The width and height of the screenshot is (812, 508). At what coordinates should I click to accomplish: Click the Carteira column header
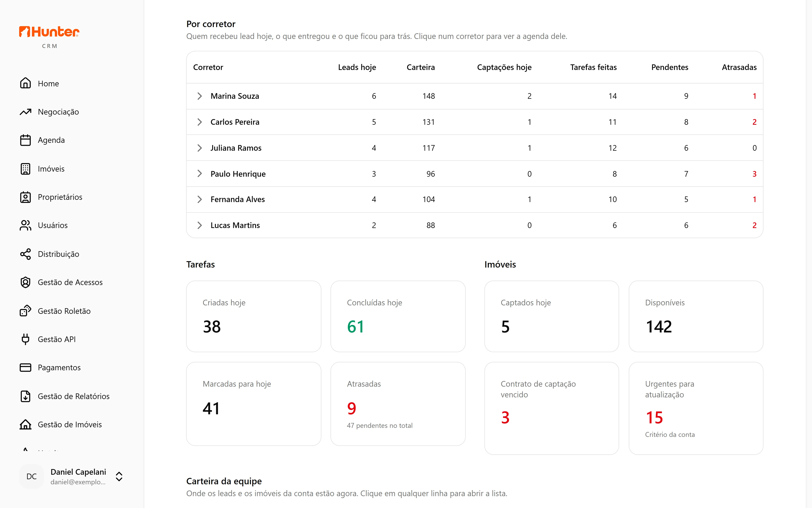[x=421, y=67]
